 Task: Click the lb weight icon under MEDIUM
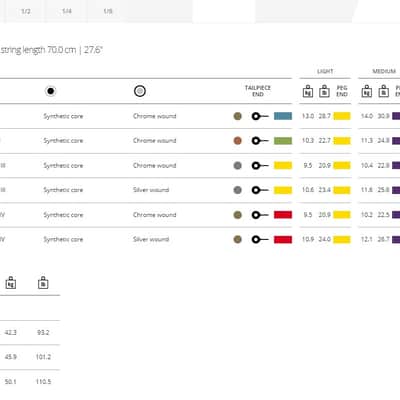pyautogui.click(x=384, y=91)
